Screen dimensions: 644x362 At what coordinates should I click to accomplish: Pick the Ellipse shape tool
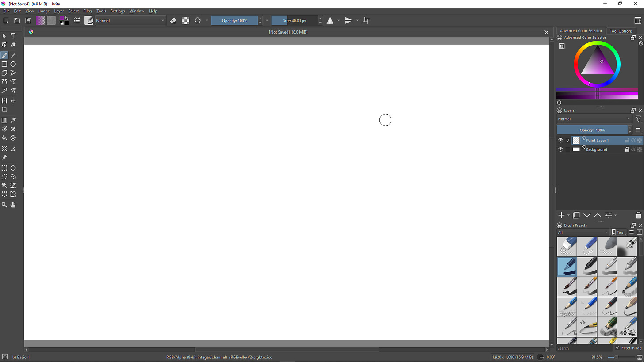click(13, 64)
